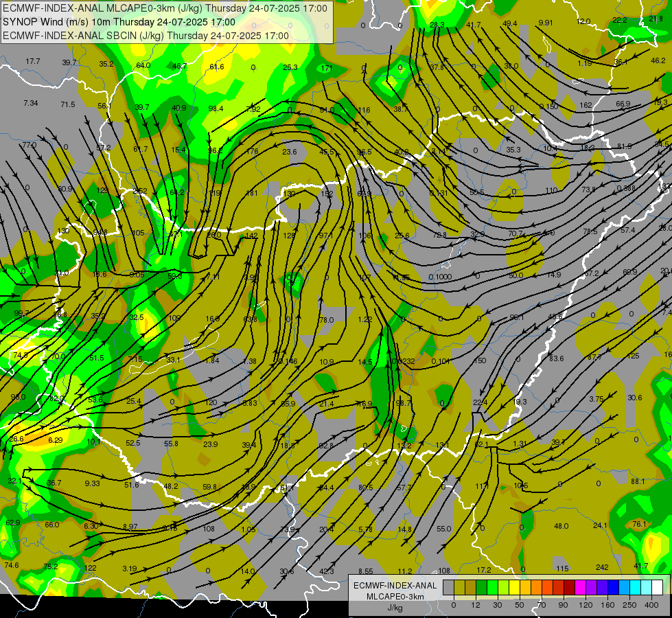The width and height of the screenshot is (672, 618).
Task: Click the dark red legend swatch
Action: coord(569,588)
